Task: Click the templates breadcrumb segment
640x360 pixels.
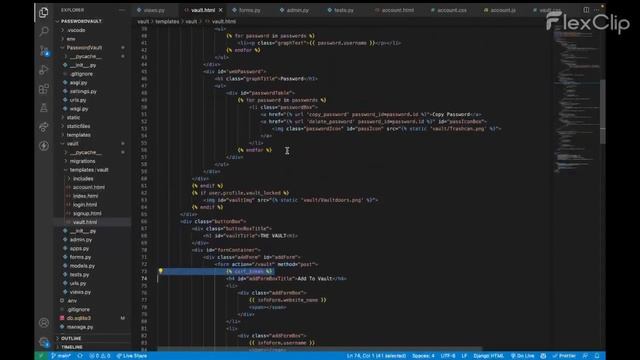Action: [167, 21]
